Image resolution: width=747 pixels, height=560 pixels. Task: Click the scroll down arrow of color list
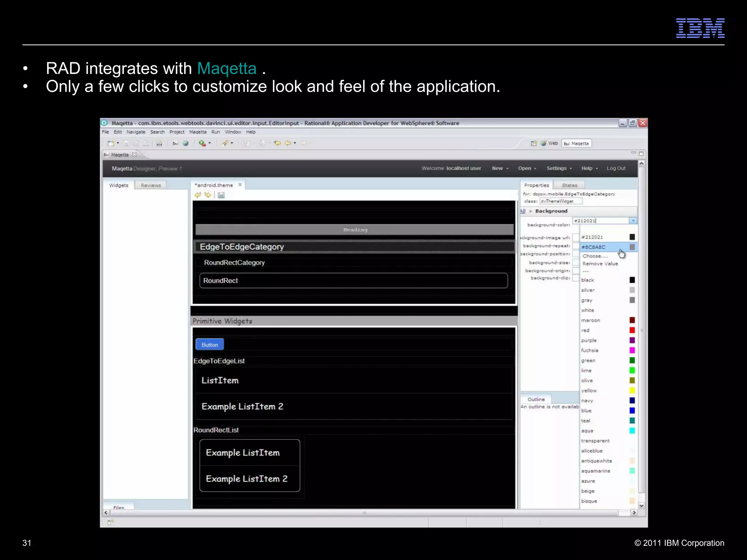tap(642, 506)
